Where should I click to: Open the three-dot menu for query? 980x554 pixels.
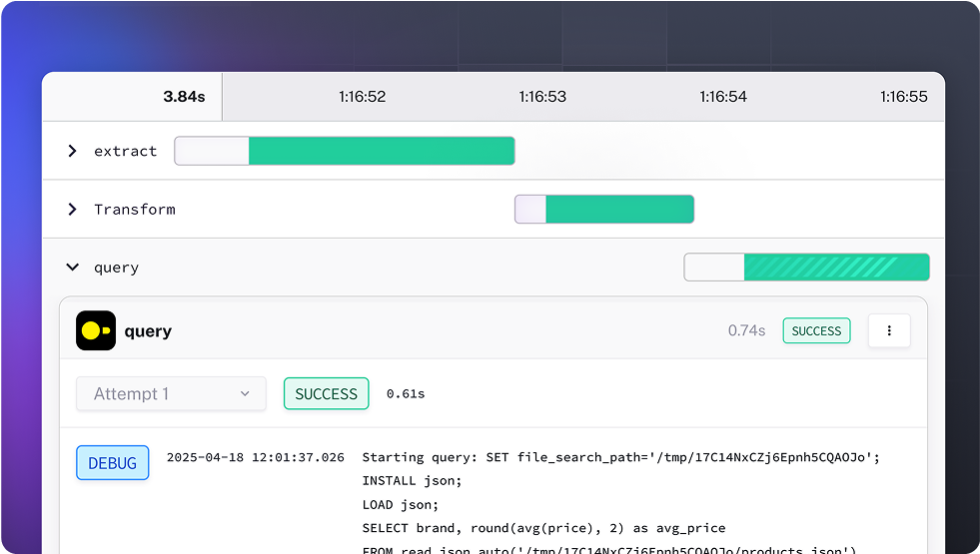tap(889, 330)
